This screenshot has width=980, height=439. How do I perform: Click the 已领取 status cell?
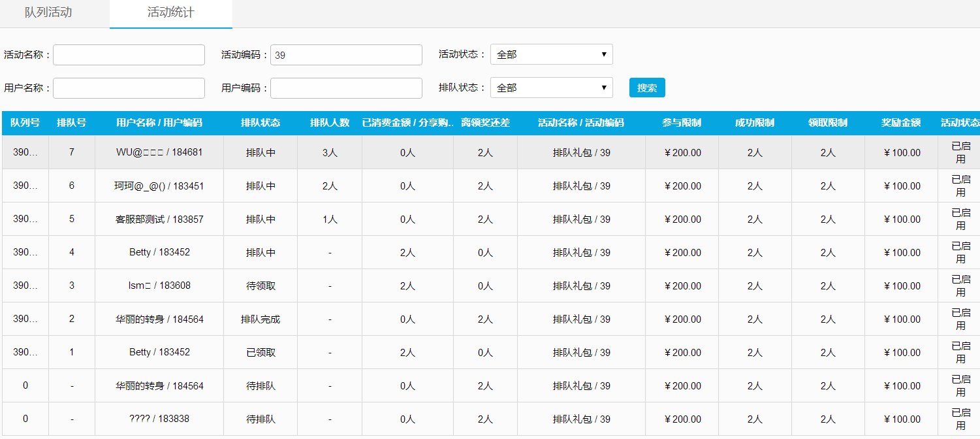point(261,353)
